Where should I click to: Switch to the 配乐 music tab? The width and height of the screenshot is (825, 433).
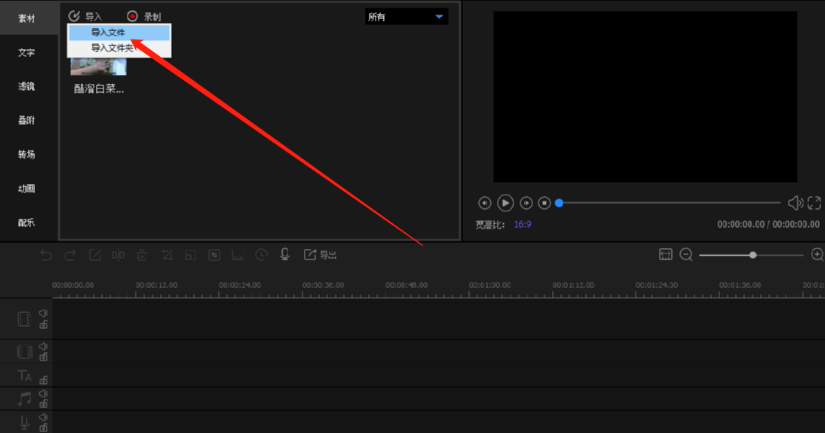point(26,223)
